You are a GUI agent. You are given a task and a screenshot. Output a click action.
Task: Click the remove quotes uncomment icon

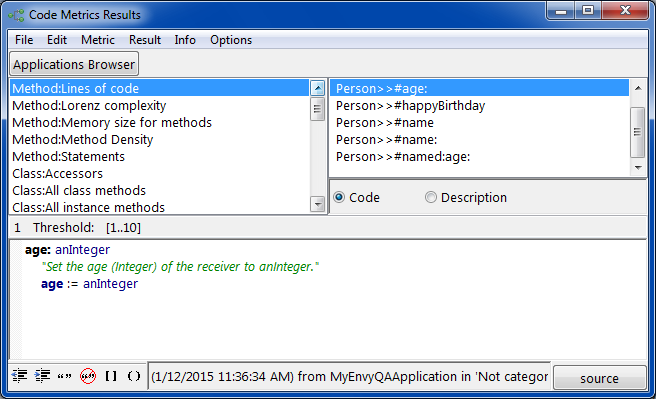click(x=88, y=376)
